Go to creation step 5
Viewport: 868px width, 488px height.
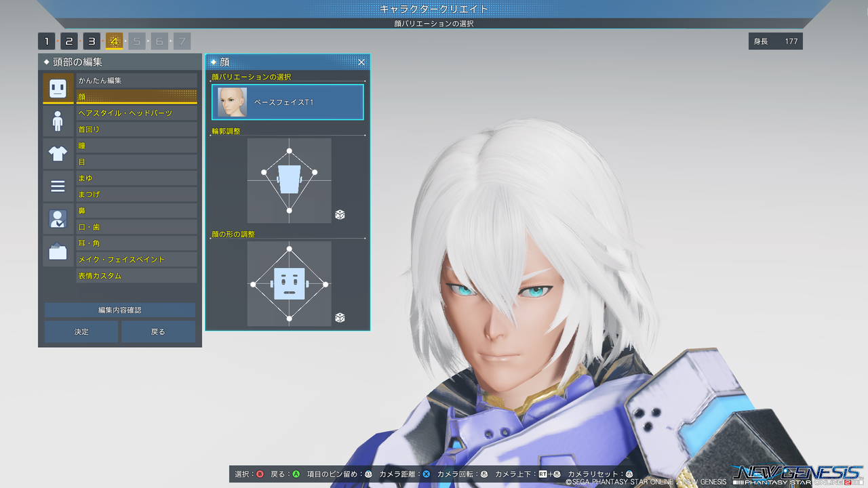pyautogui.click(x=137, y=41)
